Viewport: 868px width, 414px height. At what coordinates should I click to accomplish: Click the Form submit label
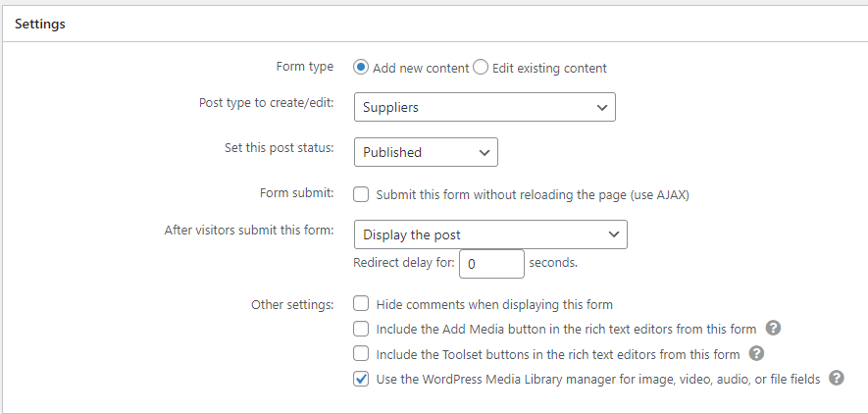coord(297,192)
